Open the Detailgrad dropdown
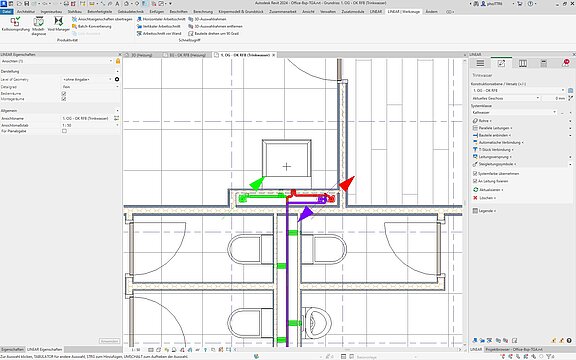576x360 pixels. tap(91, 87)
